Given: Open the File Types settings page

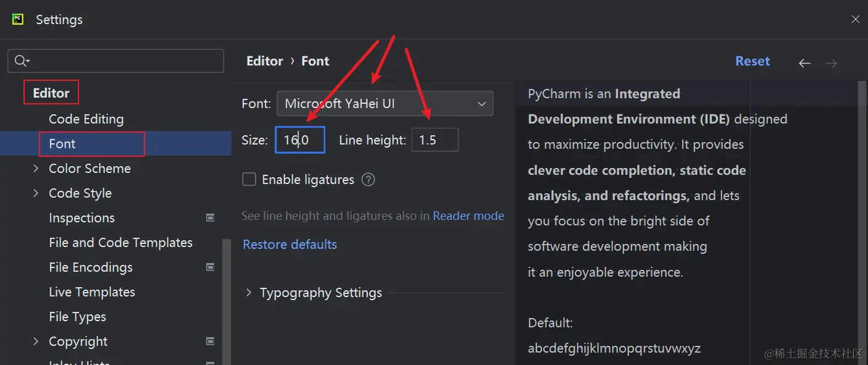Looking at the screenshot, I should [x=78, y=317].
